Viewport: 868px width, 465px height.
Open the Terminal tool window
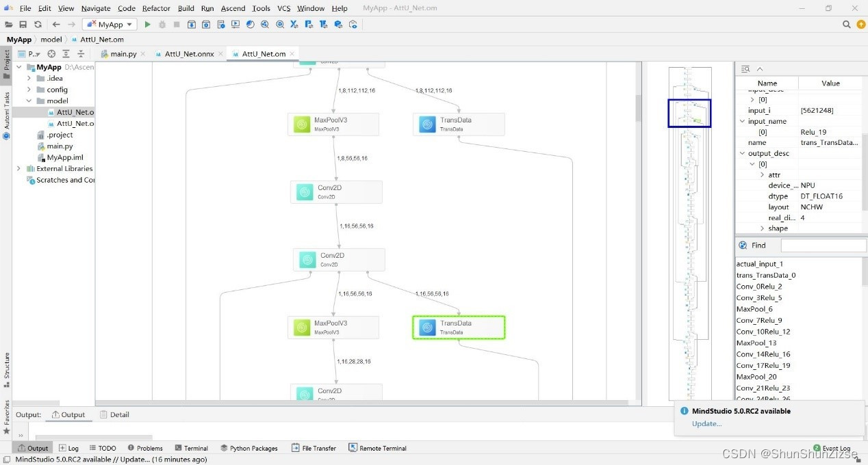191,449
